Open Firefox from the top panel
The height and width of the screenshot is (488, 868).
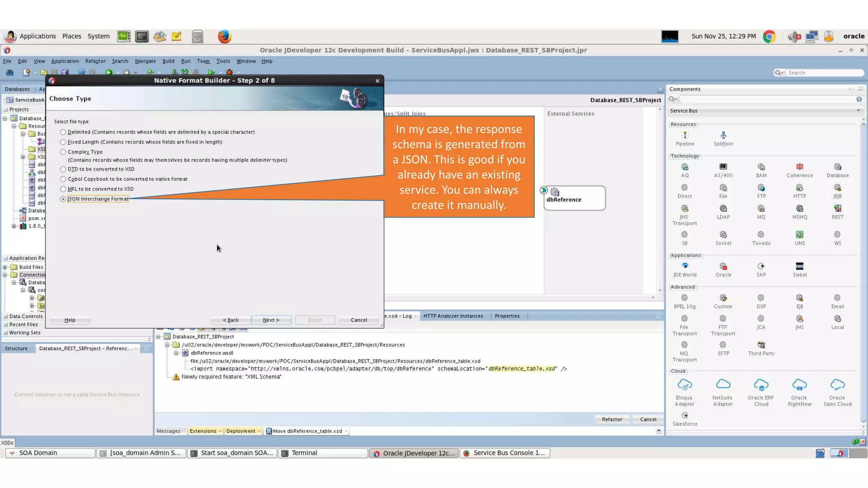tap(224, 36)
